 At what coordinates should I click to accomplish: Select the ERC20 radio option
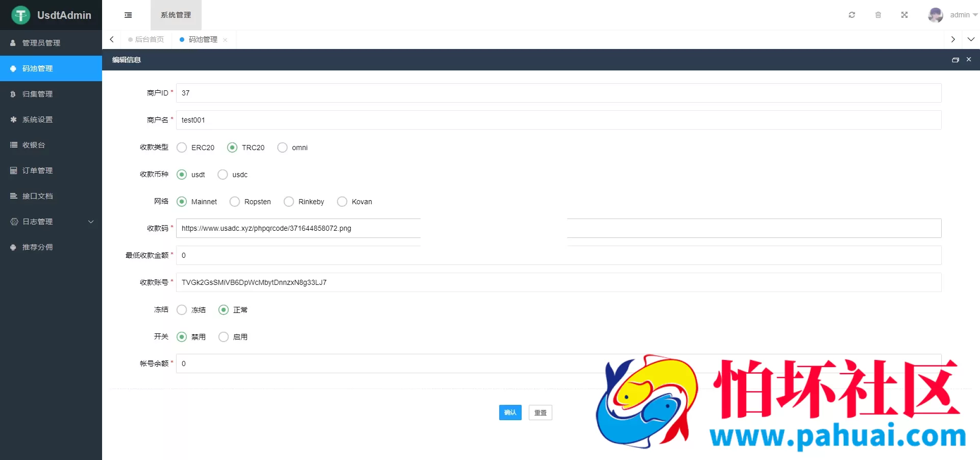point(182,148)
